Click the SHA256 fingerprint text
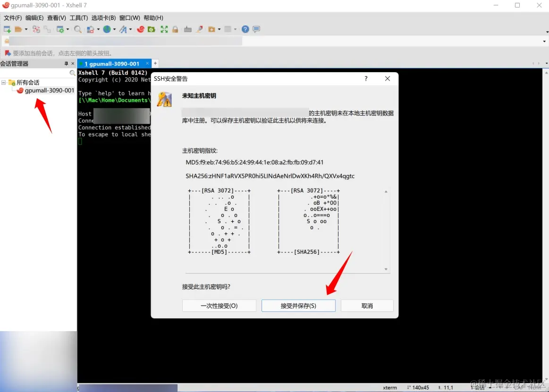The width and height of the screenshot is (549, 392). tap(270, 176)
